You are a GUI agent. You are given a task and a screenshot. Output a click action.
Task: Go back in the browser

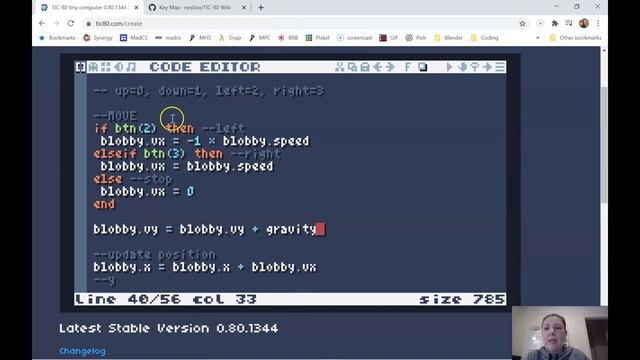42,23
